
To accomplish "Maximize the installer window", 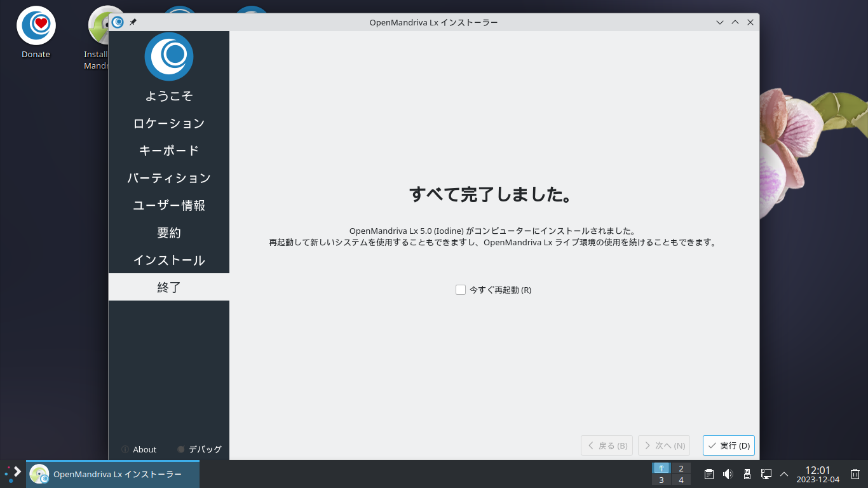I will (x=735, y=22).
